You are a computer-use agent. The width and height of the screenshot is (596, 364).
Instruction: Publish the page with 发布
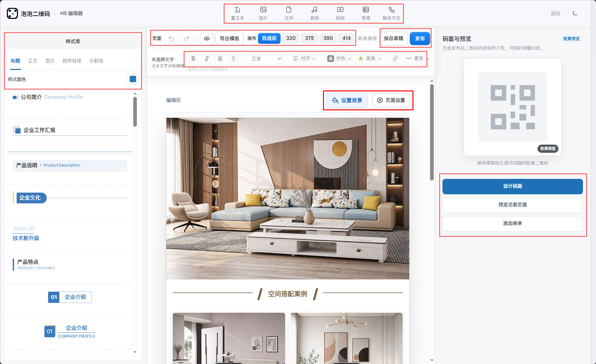(x=420, y=39)
